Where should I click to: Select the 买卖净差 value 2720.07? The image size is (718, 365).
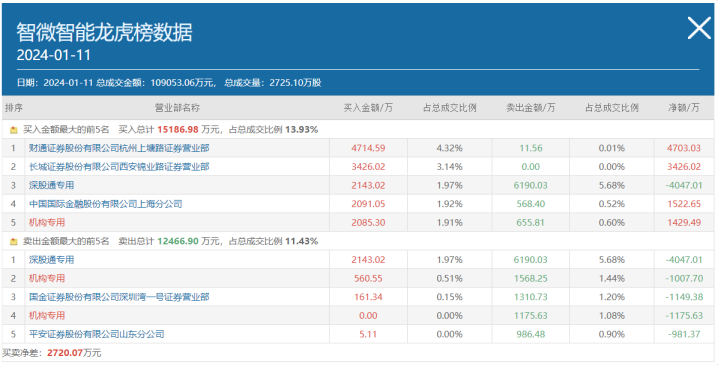click(x=65, y=353)
